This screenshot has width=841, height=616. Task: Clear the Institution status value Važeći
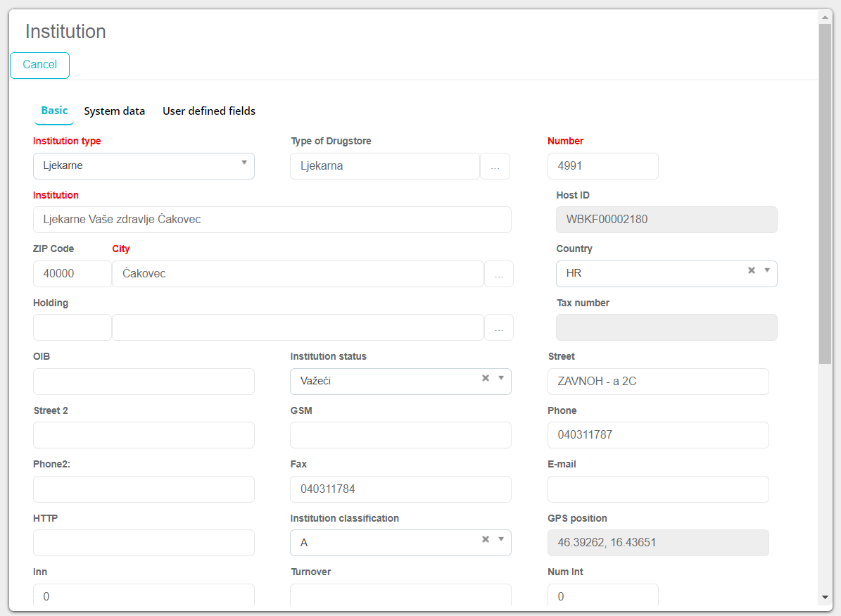click(x=485, y=378)
